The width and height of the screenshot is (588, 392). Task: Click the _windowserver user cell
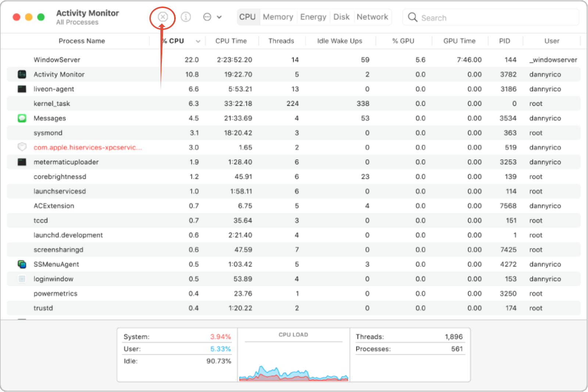pos(553,60)
